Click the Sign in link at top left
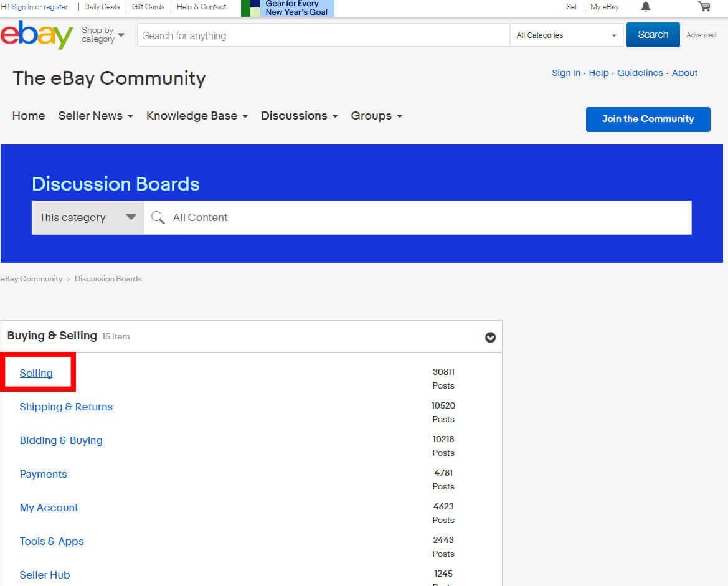Screen dimensions: 728x586 click(x=22, y=7)
